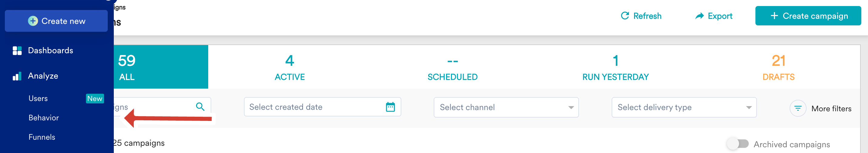Click the search magnifier icon
Image resolution: width=868 pixels, height=153 pixels.
pyautogui.click(x=200, y=107)
